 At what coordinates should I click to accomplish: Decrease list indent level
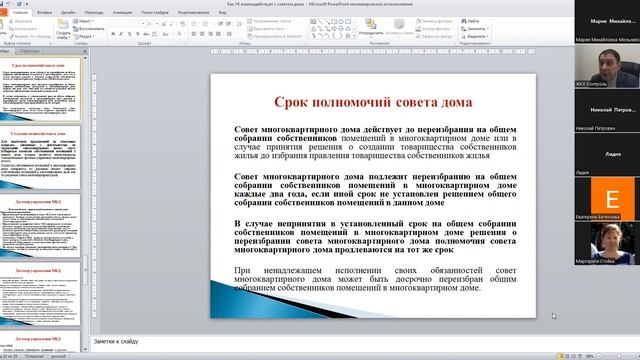[220, 24]
